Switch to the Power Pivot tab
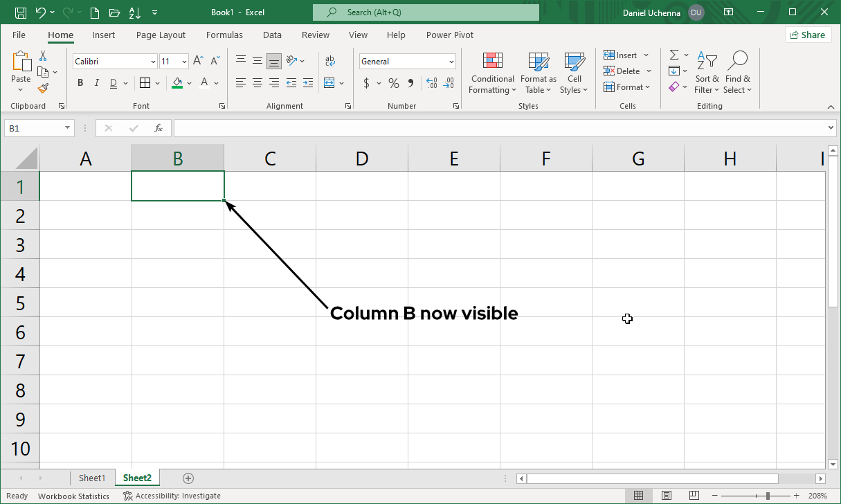Screen dimensions: 841x504 (449, 35)
